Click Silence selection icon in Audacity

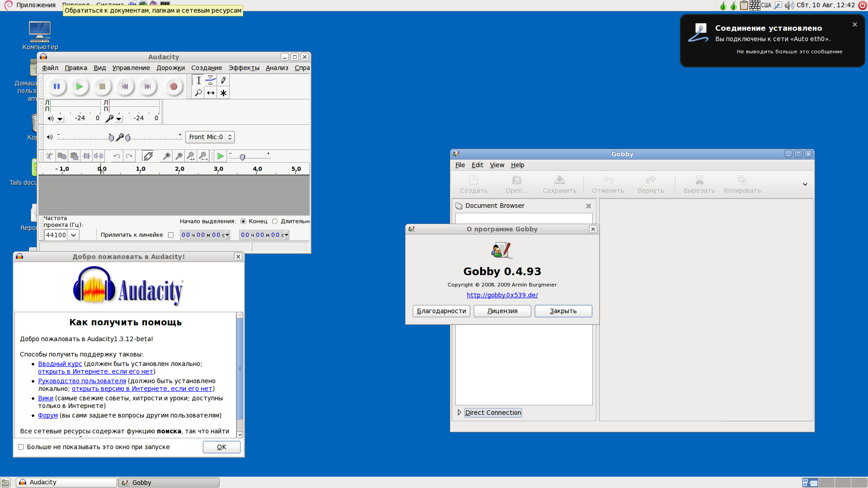(99, 156)
